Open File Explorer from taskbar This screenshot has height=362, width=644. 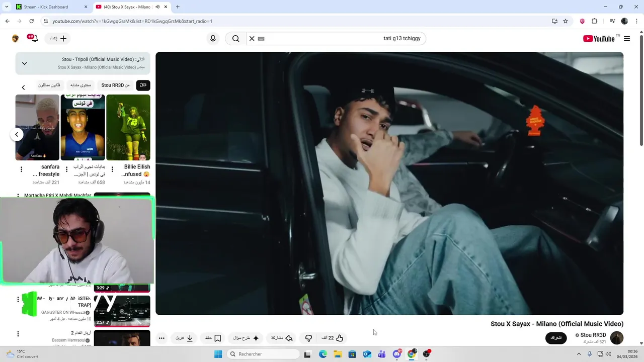[x=338, y=354]
